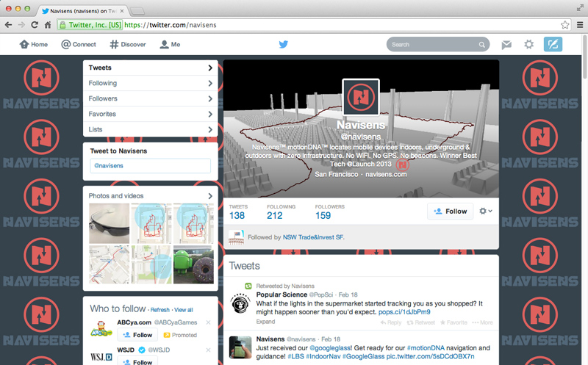Dismiss the WSJD suggestion
The width and height of the screenshot is (588, 365).
(208, 350)
